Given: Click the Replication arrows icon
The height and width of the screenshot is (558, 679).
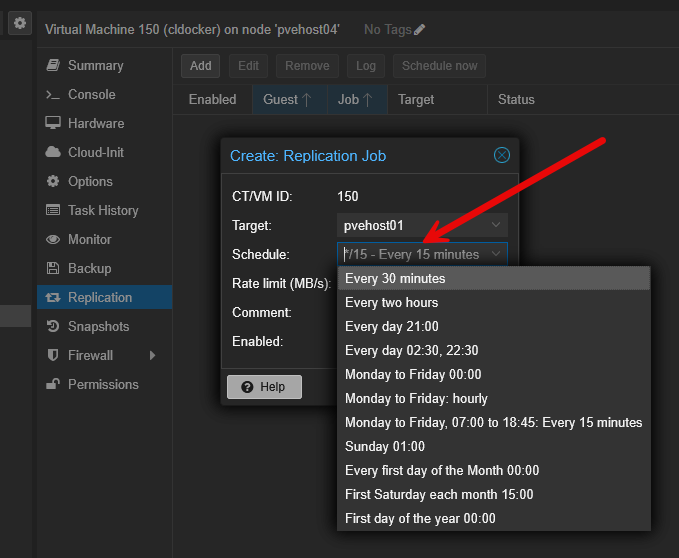Looking at the screenshot, I should click(53, 297).
